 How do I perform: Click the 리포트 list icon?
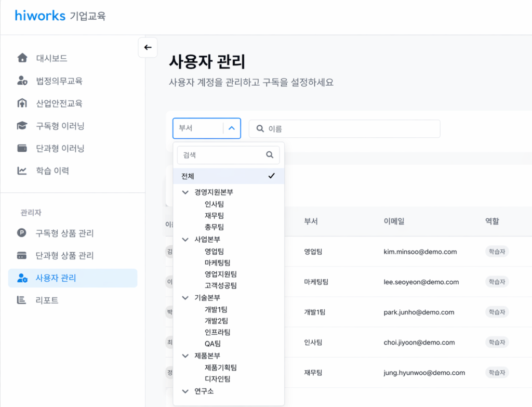(x=22, y=300)
